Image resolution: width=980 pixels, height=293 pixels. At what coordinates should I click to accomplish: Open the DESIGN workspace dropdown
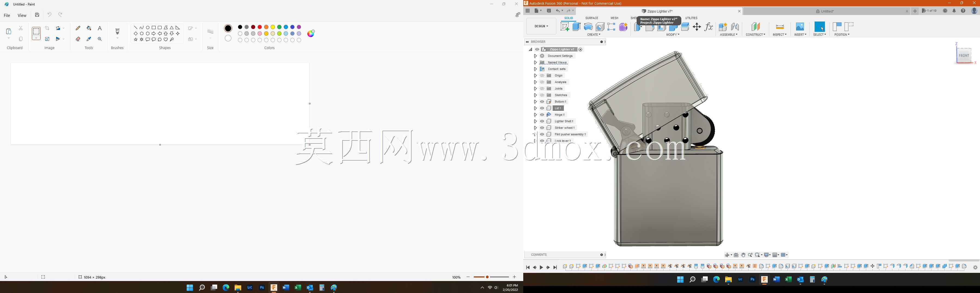pos(541,26)
